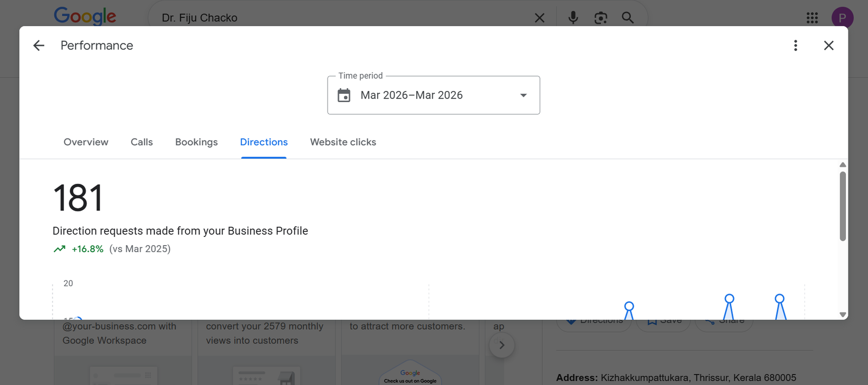Close the Performance dialog
The image size is (868, 385).
tap(828, 46)
